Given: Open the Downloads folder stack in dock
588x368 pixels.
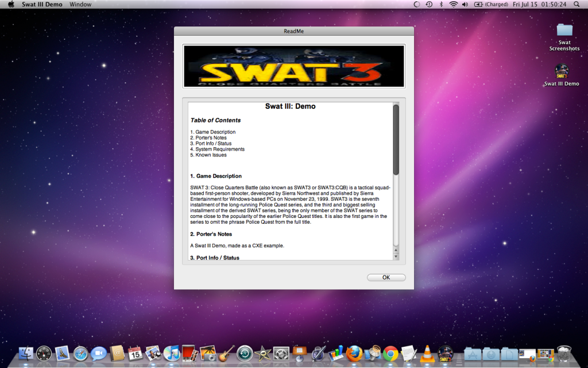Looking at the screenshot, I should point(491,354).
